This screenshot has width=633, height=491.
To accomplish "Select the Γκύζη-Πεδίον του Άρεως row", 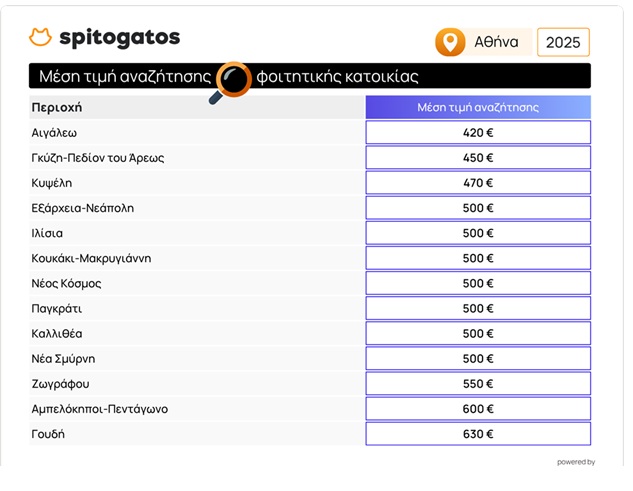I will tap(98, 158).
